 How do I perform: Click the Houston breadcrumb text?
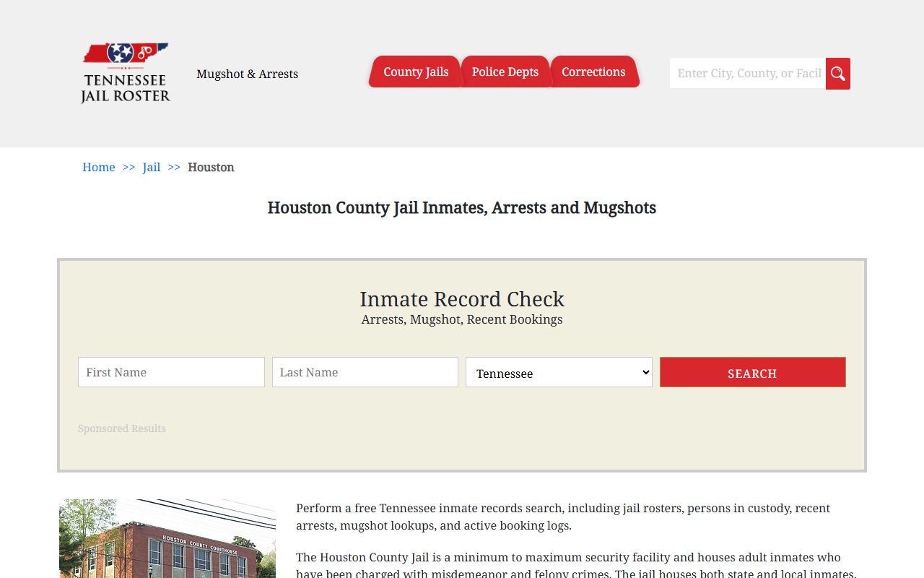(211, 168)
